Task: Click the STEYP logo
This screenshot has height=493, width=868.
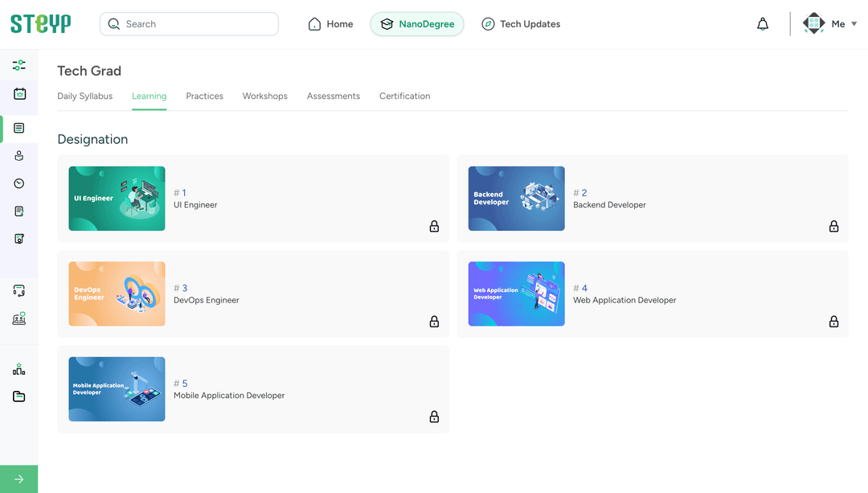Action: pos(40,24)
